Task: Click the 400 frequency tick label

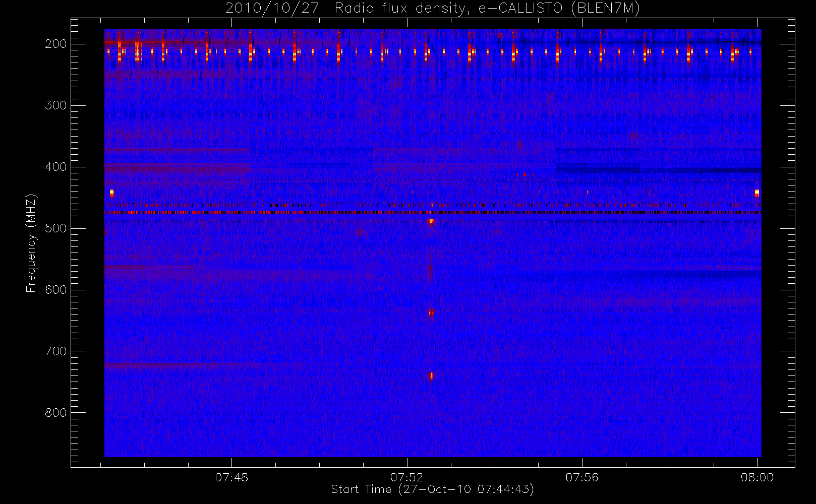Action: pyautogui.click(x=56, y=167)
